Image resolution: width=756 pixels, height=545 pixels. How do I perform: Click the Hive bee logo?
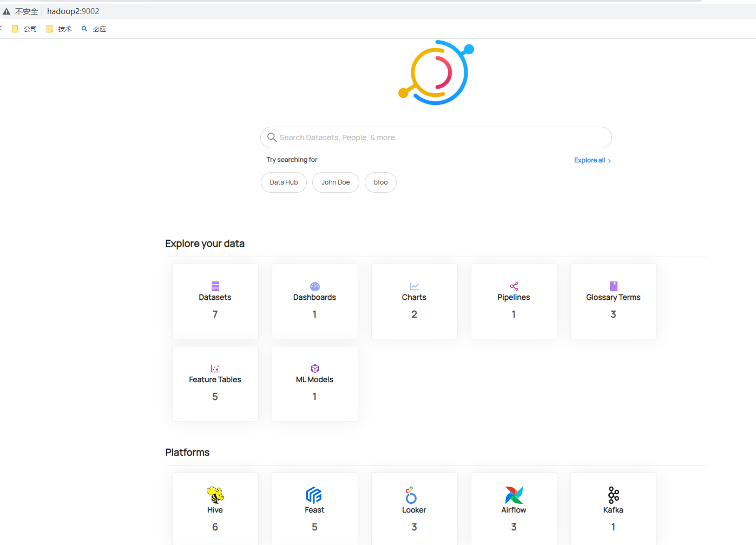point(215,495)
